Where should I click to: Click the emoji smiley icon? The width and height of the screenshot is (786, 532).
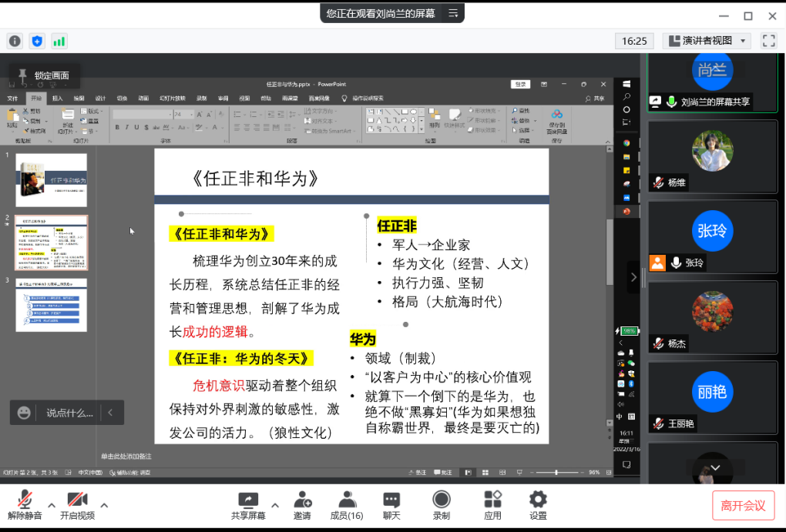pos(25,413)
